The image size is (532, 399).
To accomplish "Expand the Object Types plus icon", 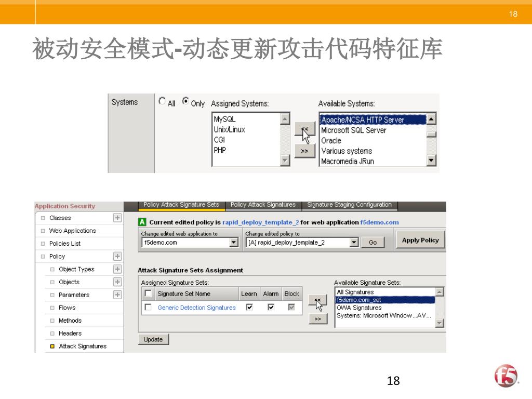I will tap(117, 269).
